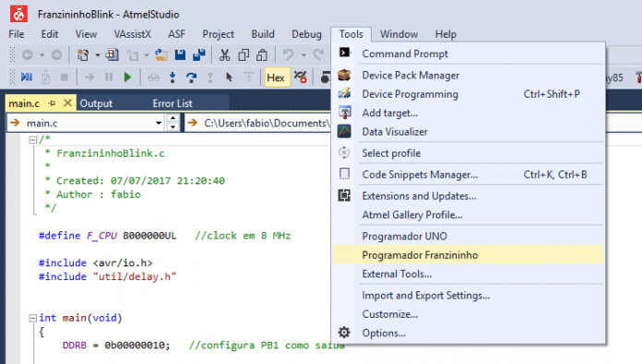The image size is (642, 364).
Task: Open the Project menu
Action: point(219,34)
